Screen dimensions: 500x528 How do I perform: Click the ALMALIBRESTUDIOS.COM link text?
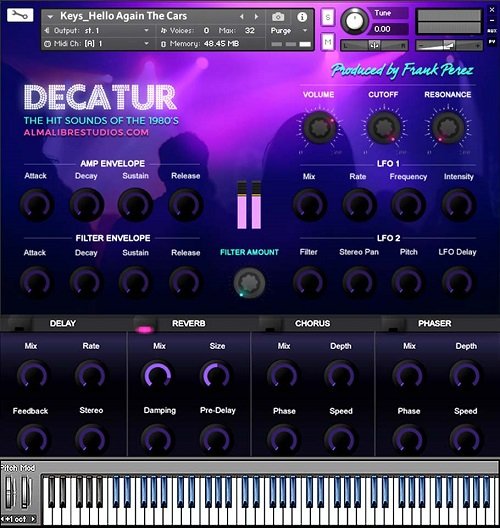click(86, 132)
